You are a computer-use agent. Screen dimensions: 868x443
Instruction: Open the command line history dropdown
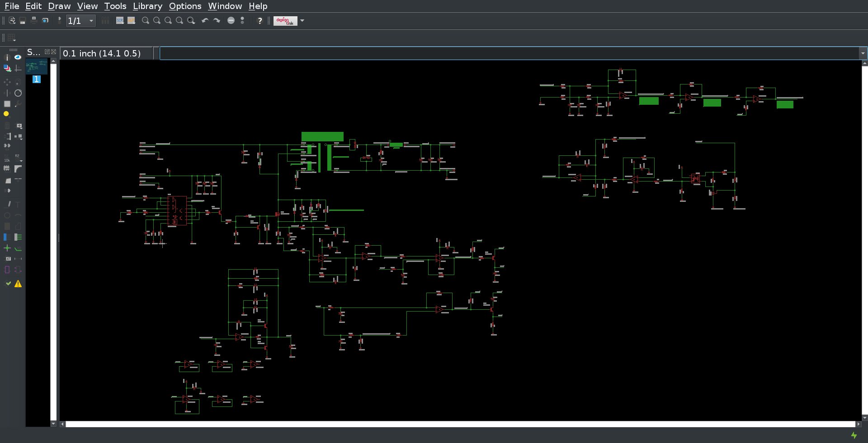863,53
